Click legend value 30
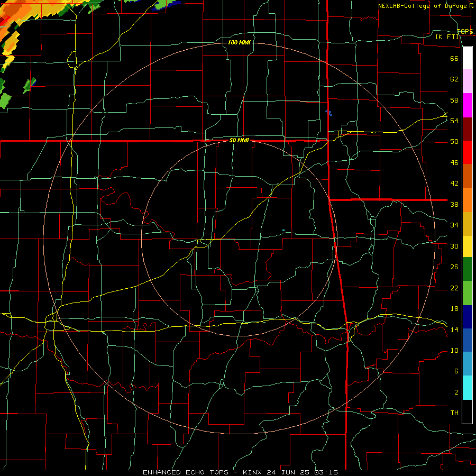This screenshot has width=476, height=476. (454, 246)
